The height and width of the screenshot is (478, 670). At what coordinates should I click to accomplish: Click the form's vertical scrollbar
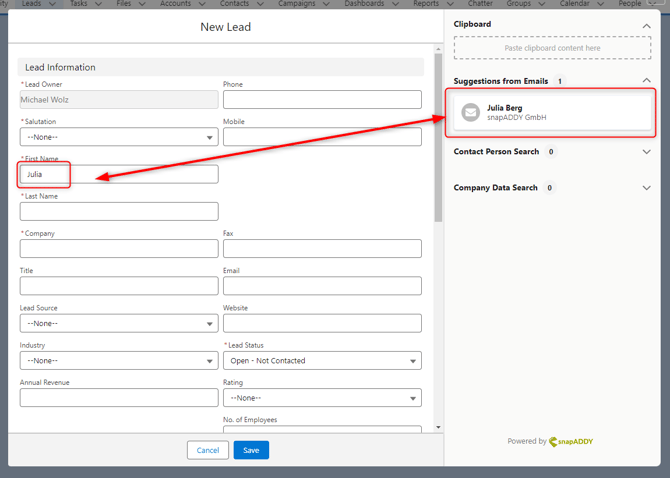click(x=438, y=150)
